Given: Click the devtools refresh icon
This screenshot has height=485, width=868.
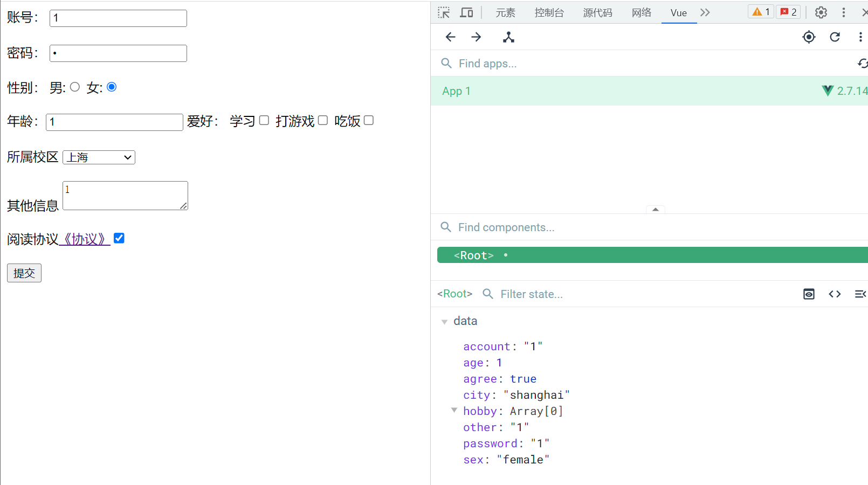Looking at the screenshot, I should (x=835, y=37).
